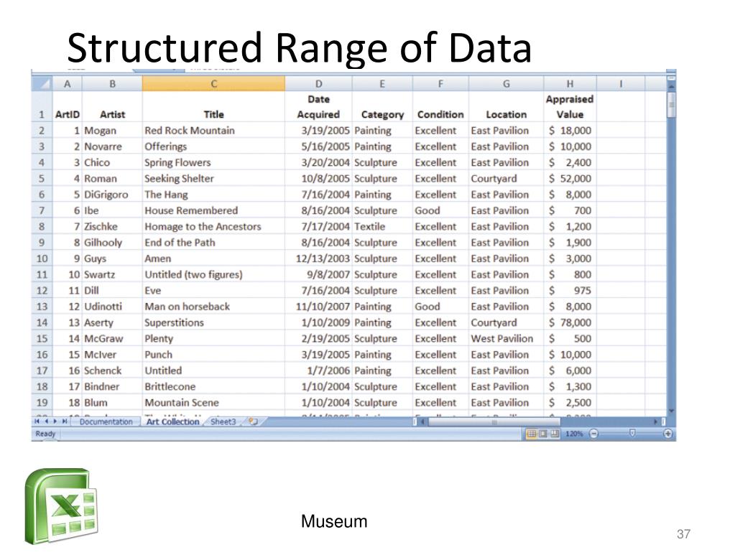Click the 'Appraised Value' header cell
735x560 pixels.
pyautogui.click(x=570, y=107)
